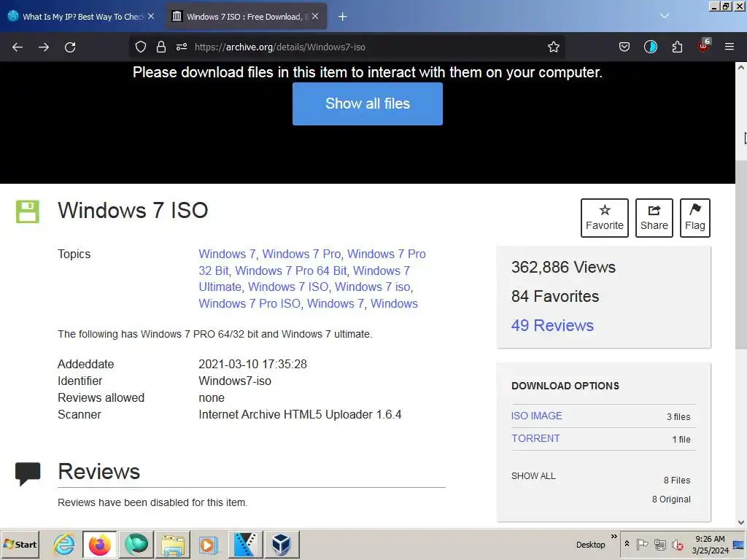The height and width of the screenshot is (560, 747).
Task: Open the Windows Start menu
Action: click(x=20, y=544)
